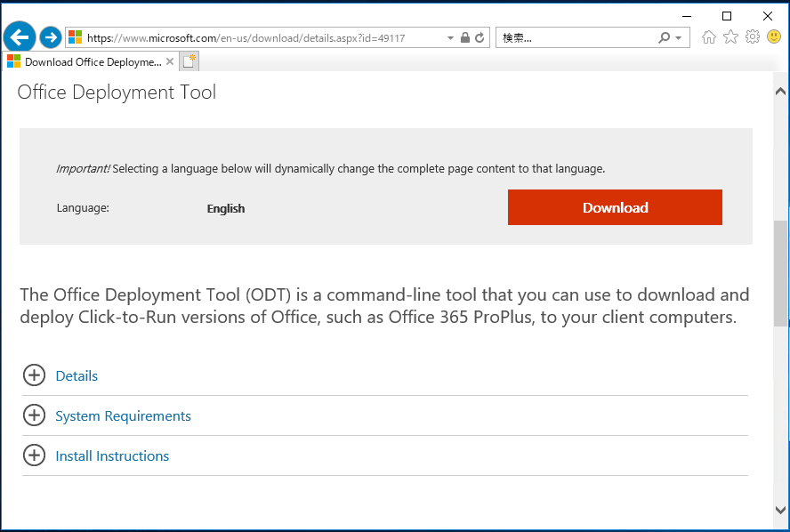Click the Microsoft site icon in address bar

[75, 37]
